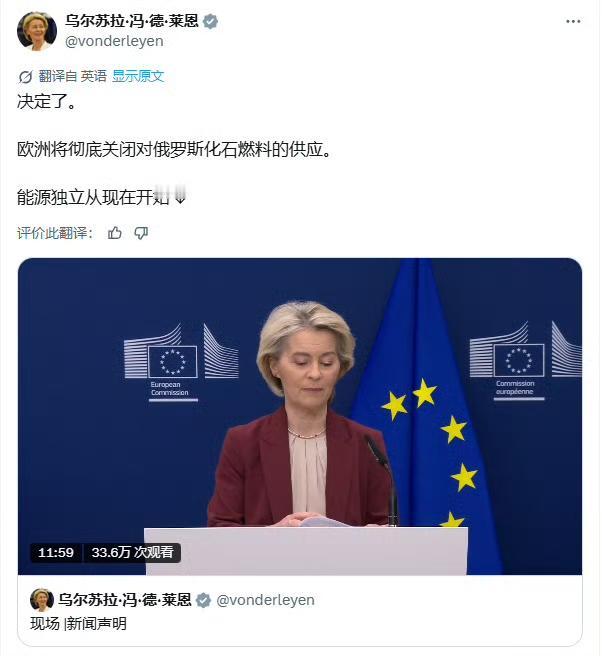Click the thumbs-down icon to rate translation
This screenshot has width=602, height=656.
tap(141, 233)
